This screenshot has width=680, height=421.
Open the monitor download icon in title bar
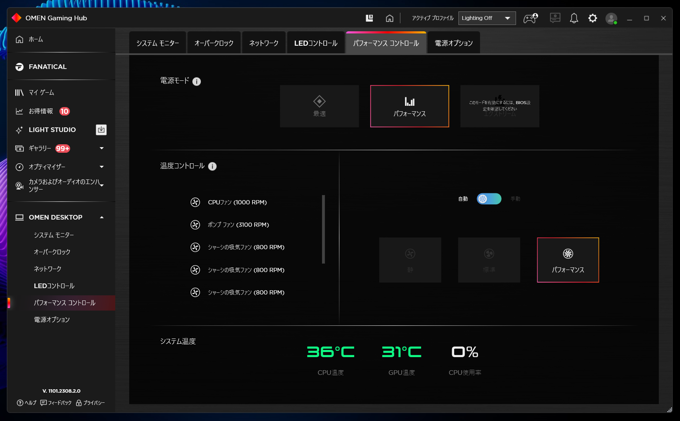click(555, 18)
